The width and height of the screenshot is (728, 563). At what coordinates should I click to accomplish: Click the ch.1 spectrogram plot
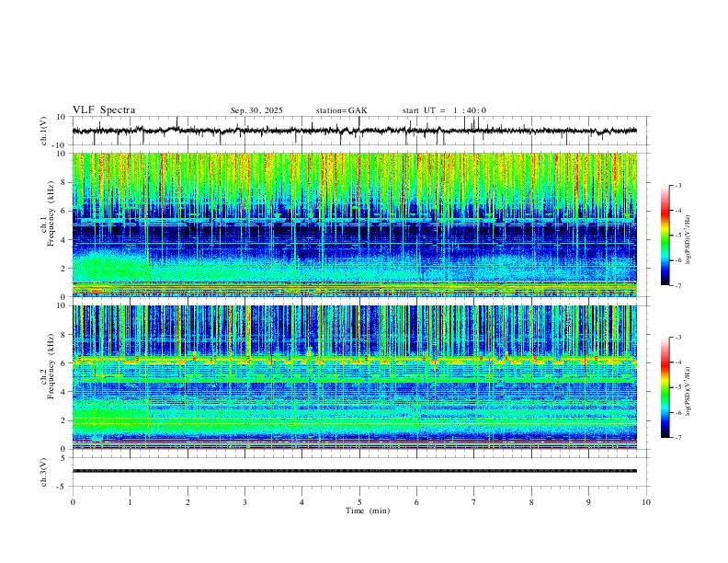[x=355, y=224]
